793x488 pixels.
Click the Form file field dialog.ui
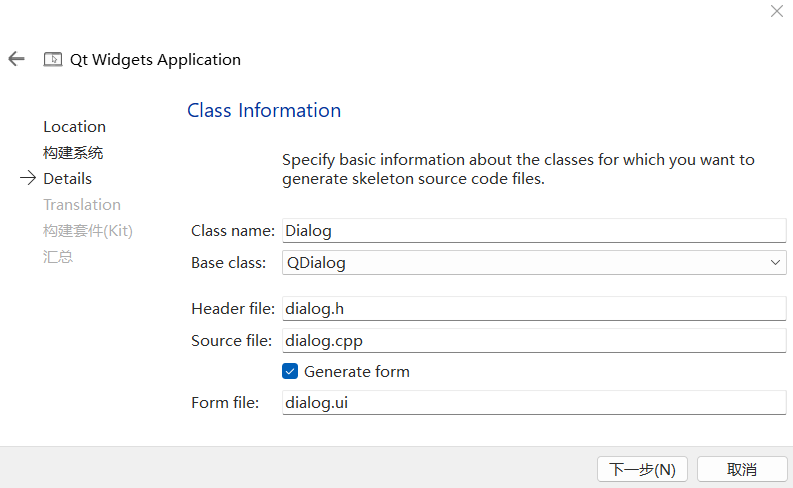pos(534,403)
